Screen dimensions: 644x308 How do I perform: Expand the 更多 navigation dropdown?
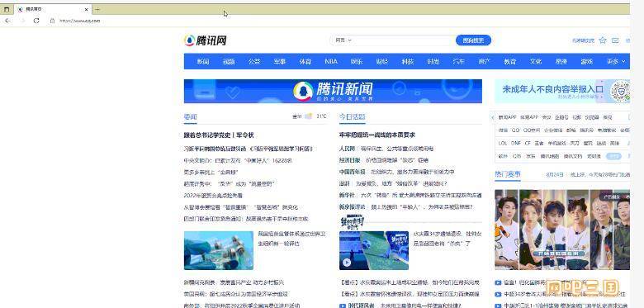click(616, 62)
